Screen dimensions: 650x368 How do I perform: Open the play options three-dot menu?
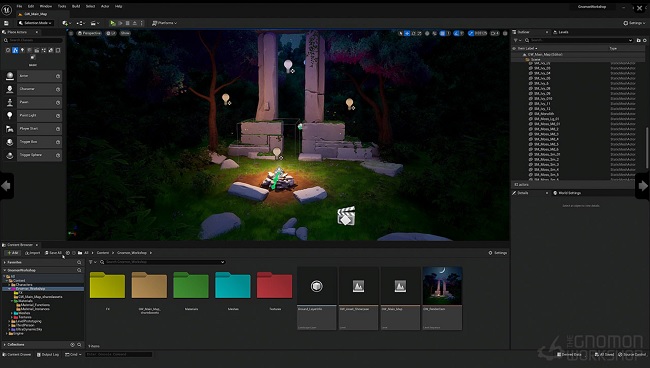pyautogui.click(x=141, y=23)
